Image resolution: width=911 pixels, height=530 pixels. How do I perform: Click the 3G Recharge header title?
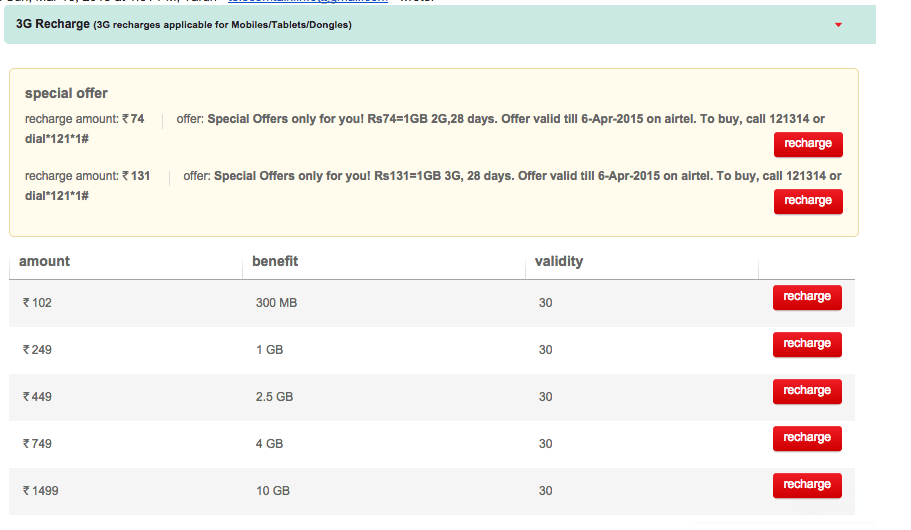pyautogui.click(x=52, y=24)
